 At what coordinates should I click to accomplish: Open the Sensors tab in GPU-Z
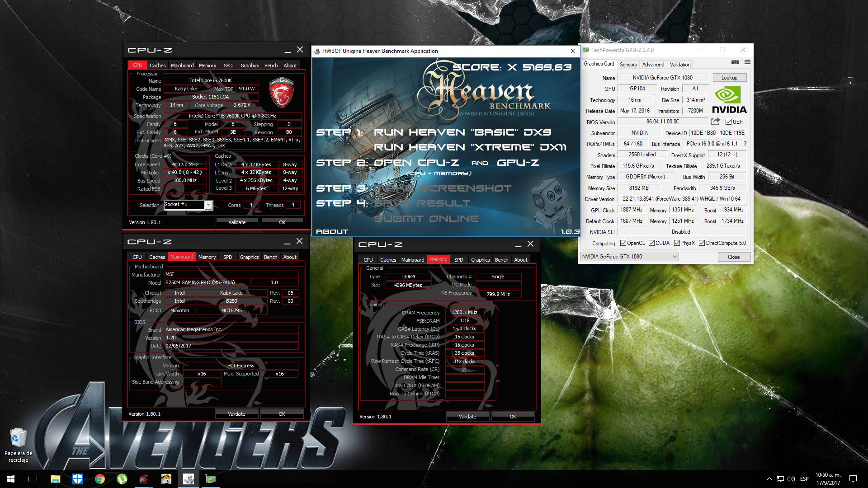pos(628,65)
